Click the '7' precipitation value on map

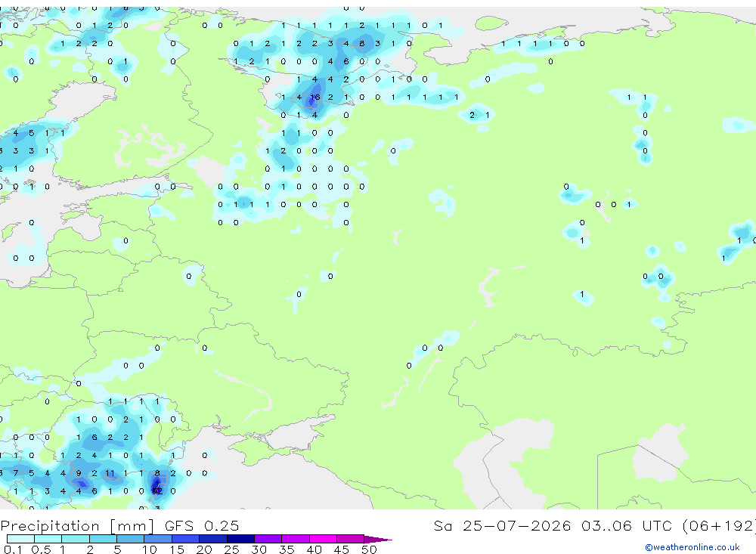pos(16,473)
